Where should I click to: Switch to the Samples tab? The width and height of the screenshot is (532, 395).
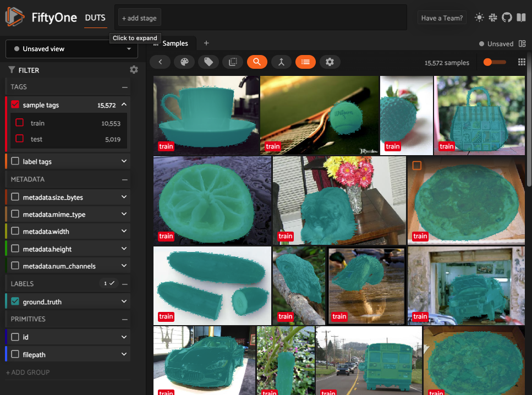coord(175,43)
